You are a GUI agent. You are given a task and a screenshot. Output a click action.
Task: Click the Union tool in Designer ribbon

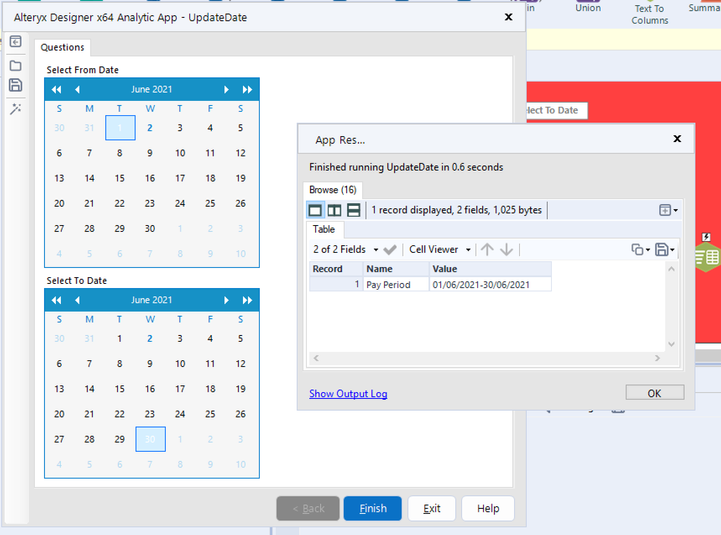588,7
